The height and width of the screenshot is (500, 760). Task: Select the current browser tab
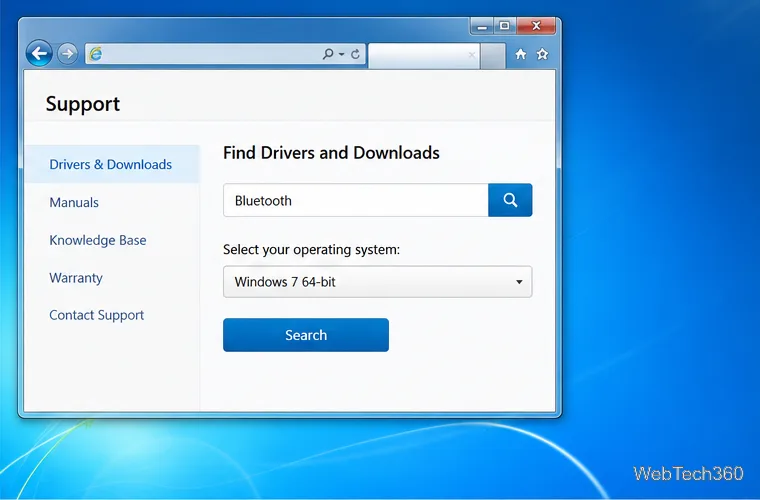pyautogui.click(x=424, y=56)
